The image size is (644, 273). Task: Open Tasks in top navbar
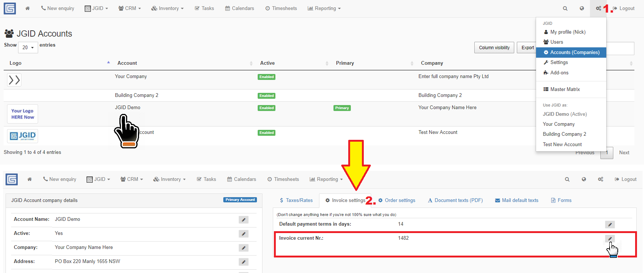[x=204, y=9]
